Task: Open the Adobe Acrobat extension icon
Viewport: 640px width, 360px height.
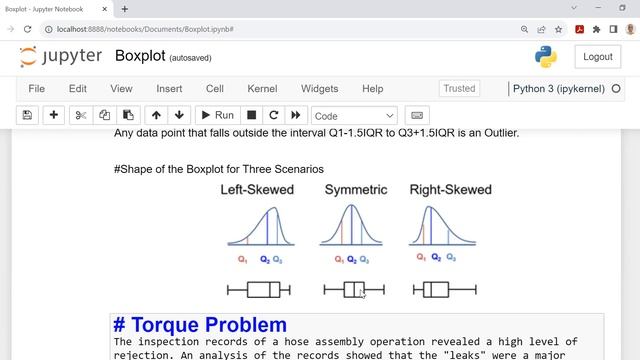Action: 579,29
